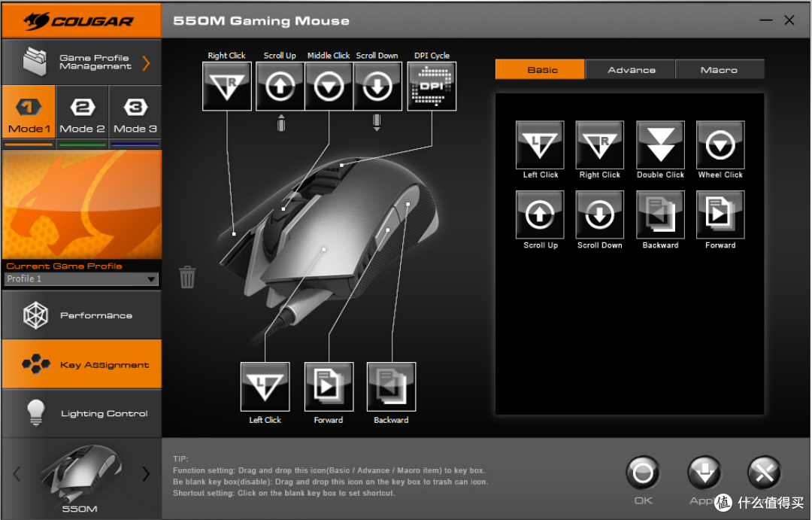
Task: Pick the Scroll Up icon in the Basic panel
Action: coord(540,214)
